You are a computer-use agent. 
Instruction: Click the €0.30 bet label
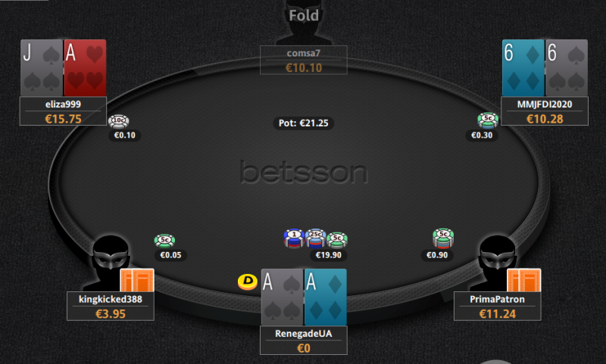[x=482, y=135]
